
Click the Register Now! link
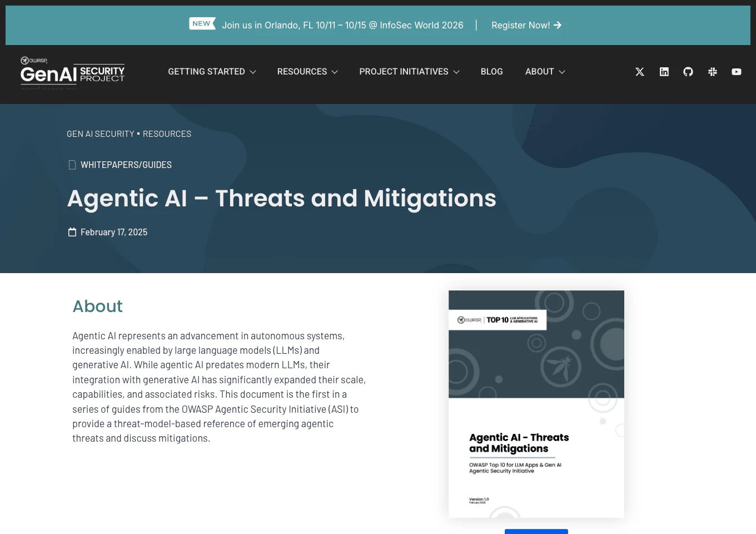tap(521, 25)
